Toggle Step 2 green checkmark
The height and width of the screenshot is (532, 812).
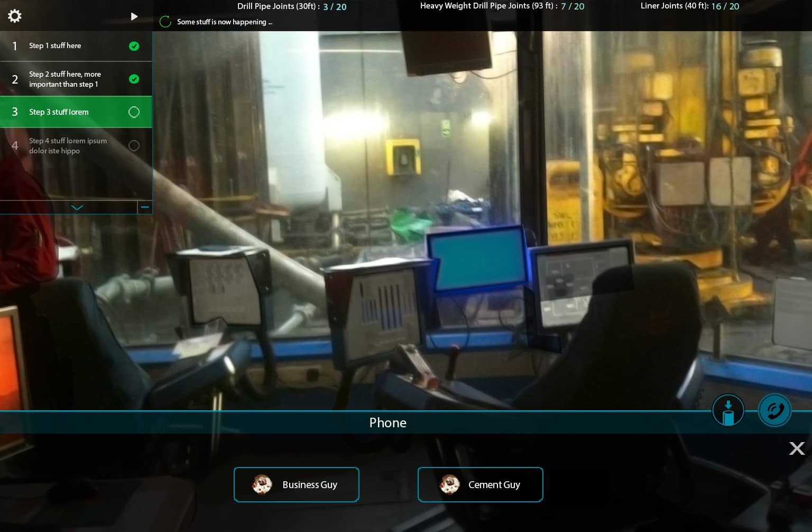134,79
